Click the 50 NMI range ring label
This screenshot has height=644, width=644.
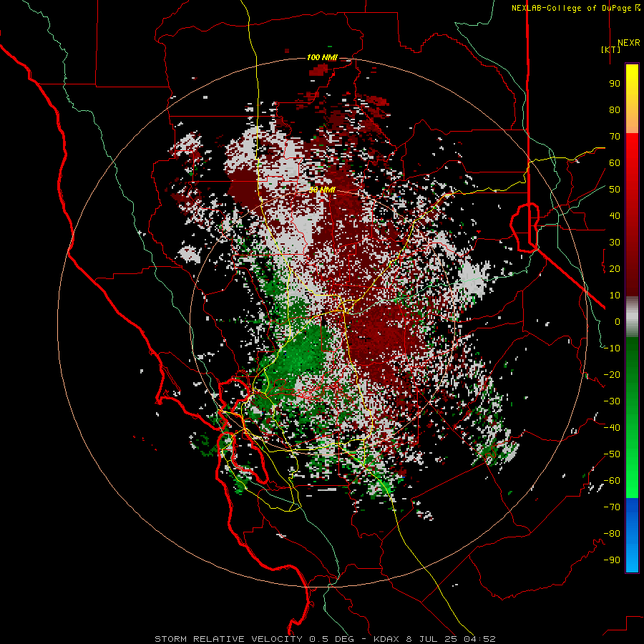point(322,190)
